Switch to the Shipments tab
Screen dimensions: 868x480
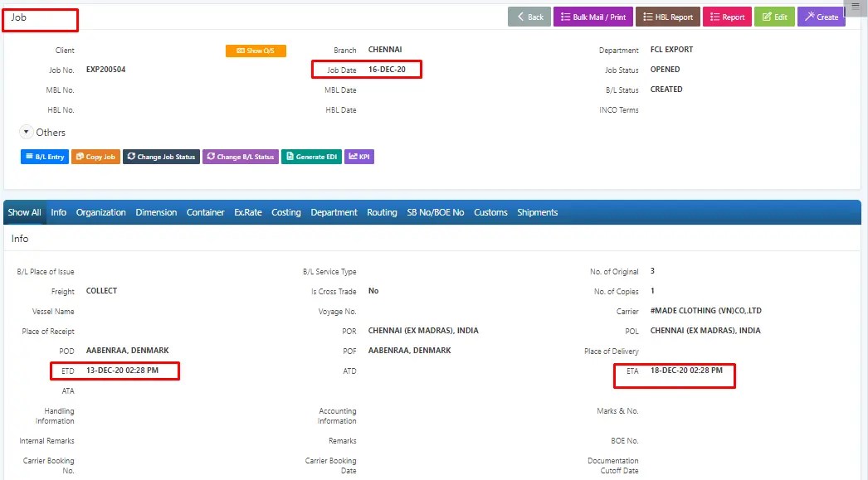538,212
